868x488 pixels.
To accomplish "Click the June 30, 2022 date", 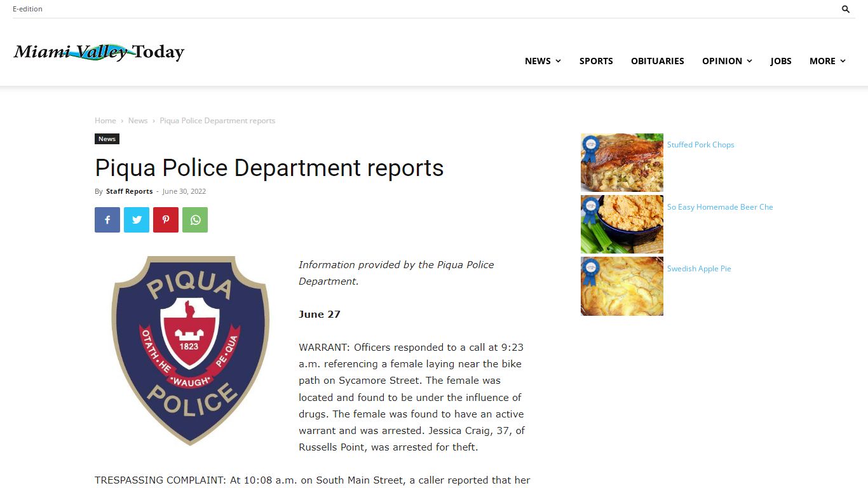I will coord(184,191).
